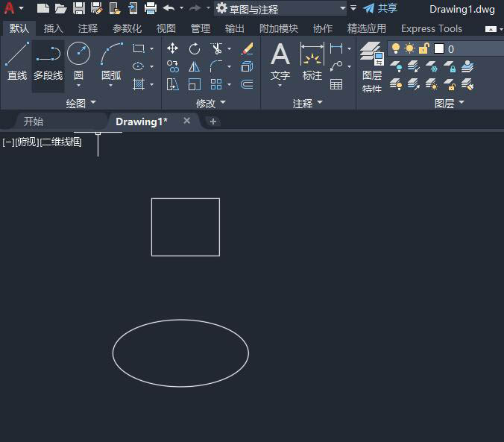This screenshot has height=442, width=504.
Task: Open the 管理 ribbon tab
Action: 201,28
